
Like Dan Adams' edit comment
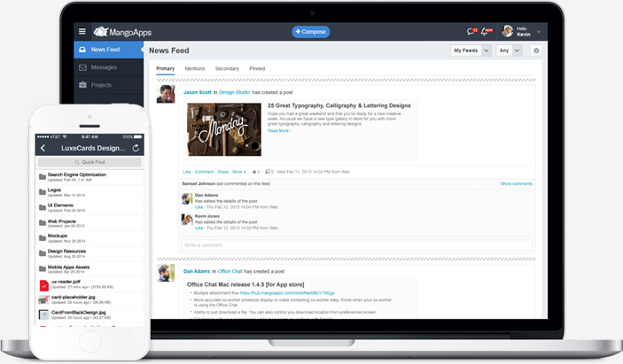pyautogui.click(x=199, y=207)
